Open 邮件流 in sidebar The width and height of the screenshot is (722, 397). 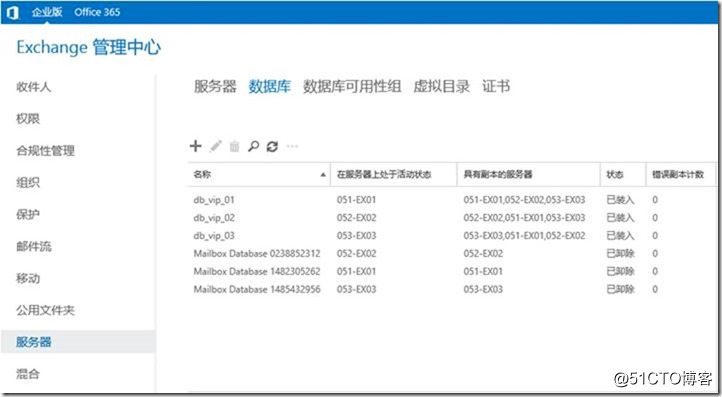[x=34, y=246]
